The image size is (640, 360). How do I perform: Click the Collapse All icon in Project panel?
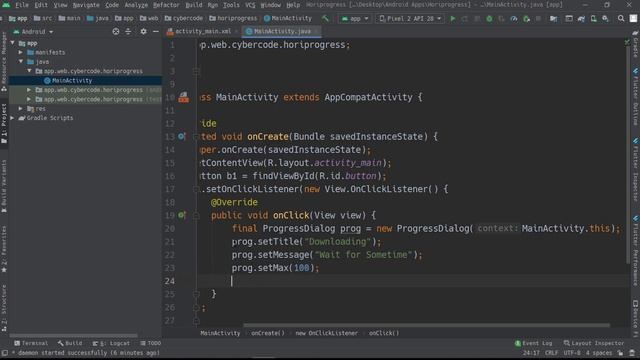click(x=128, y=31)
